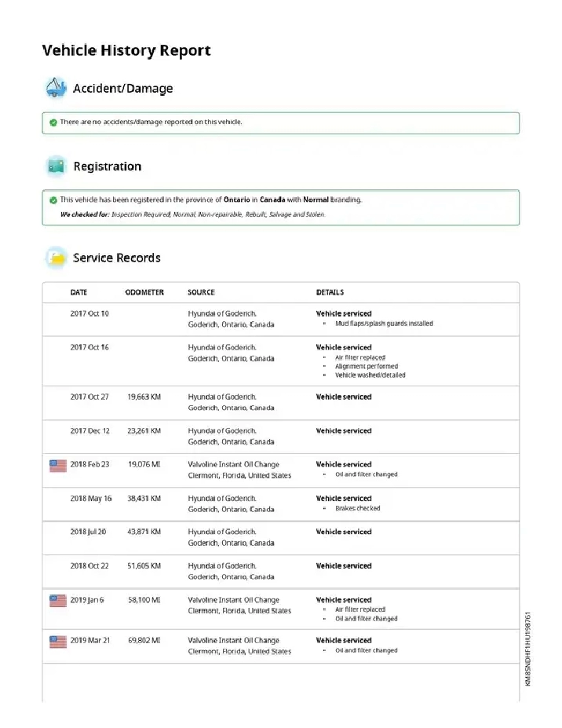
Task: Click the "Brakes checked" service detail
Action: click(x=358, y=509)
